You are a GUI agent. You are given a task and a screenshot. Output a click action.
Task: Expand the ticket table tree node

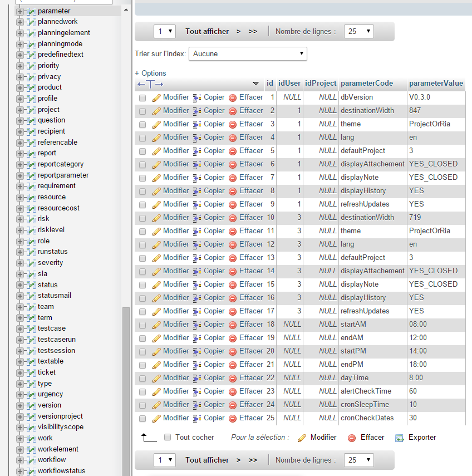coord(20,372)
